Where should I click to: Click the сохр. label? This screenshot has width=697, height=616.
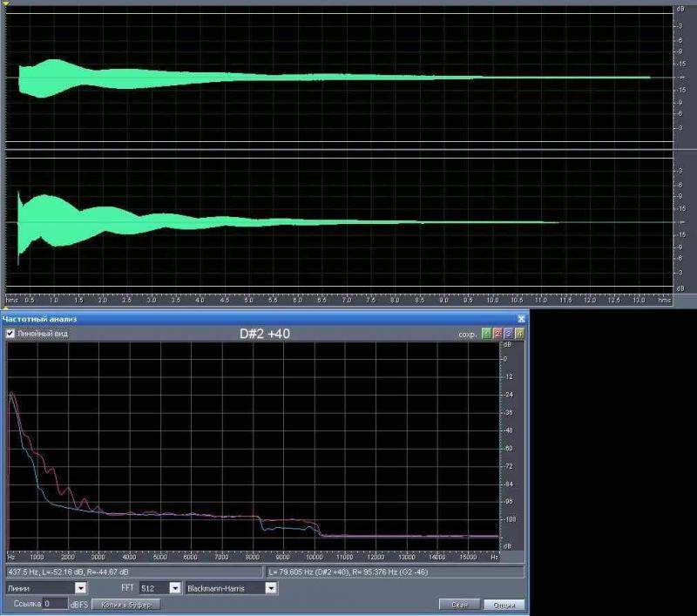[468, 335]
